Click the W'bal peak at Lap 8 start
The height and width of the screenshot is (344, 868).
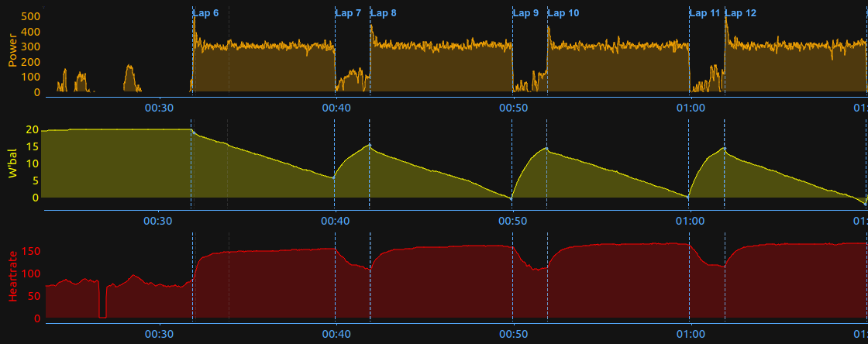click(x=370, y=145)
